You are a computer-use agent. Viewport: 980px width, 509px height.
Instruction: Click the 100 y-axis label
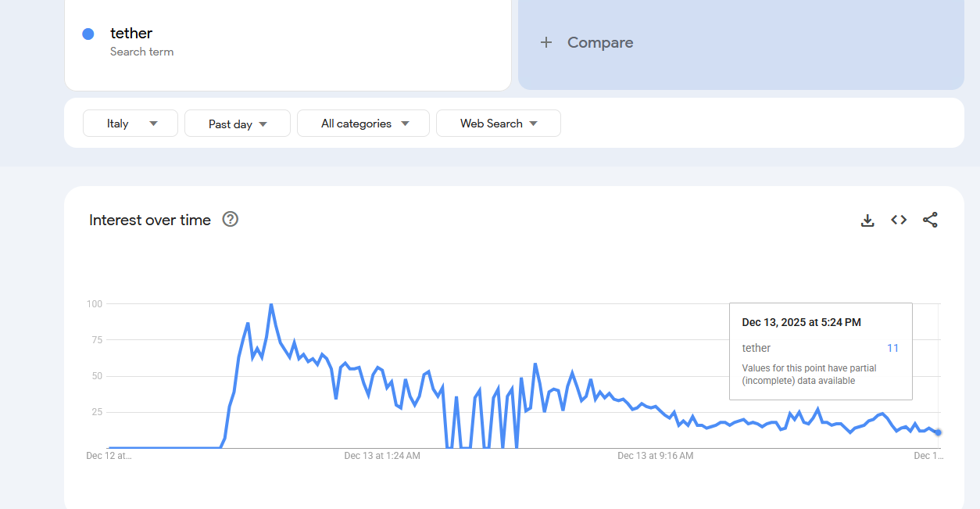[x=94, y=304]
